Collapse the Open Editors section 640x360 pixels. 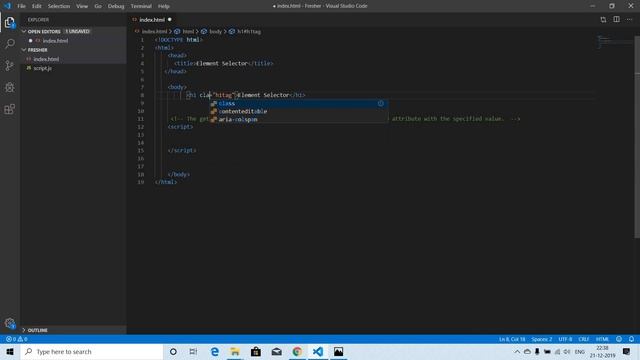click(x=24, y=31)
